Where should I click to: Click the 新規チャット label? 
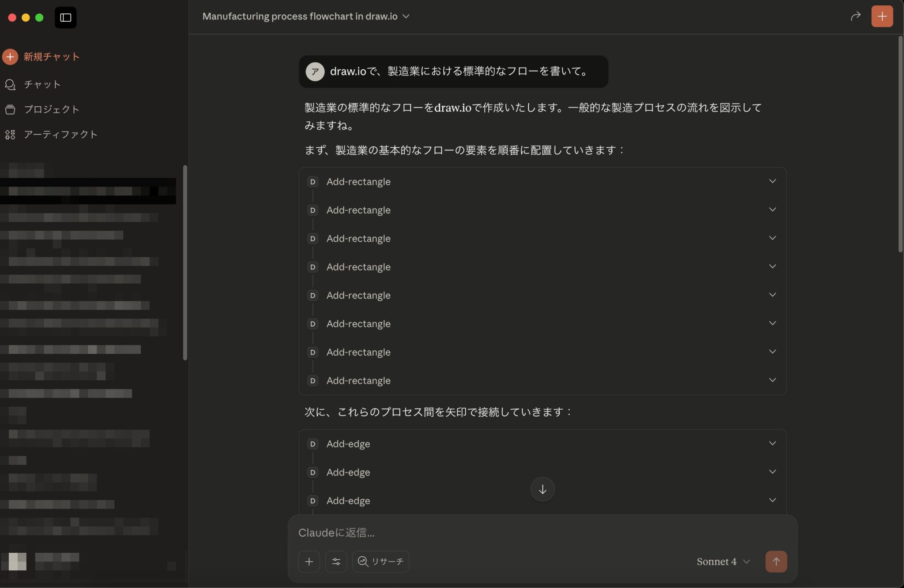coord(52,57)
